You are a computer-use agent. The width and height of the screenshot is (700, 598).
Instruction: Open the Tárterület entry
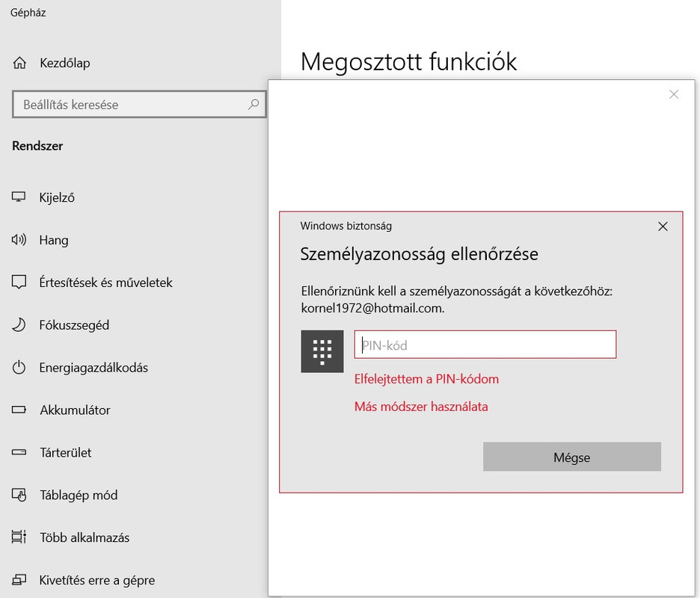66,452
